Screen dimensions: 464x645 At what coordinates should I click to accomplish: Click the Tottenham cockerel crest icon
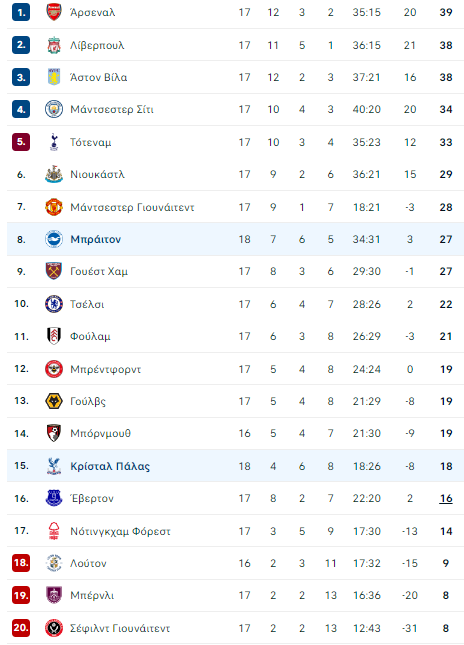tap(54, 142)
